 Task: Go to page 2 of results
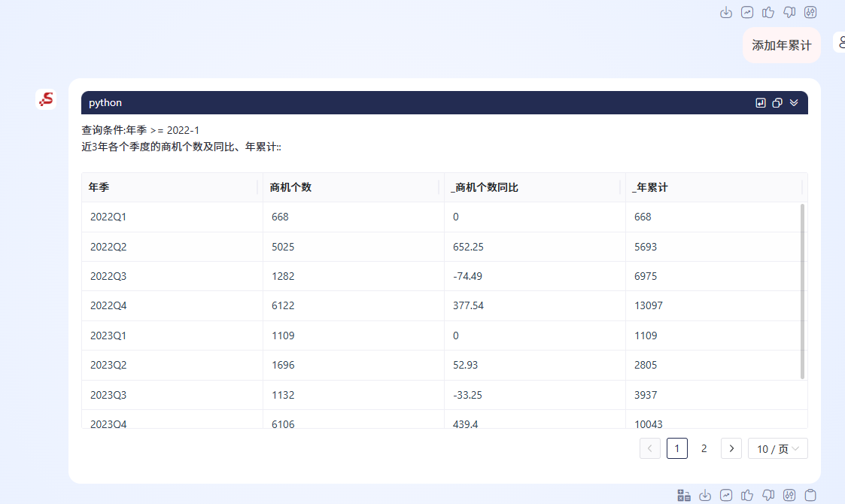(704, 448)
